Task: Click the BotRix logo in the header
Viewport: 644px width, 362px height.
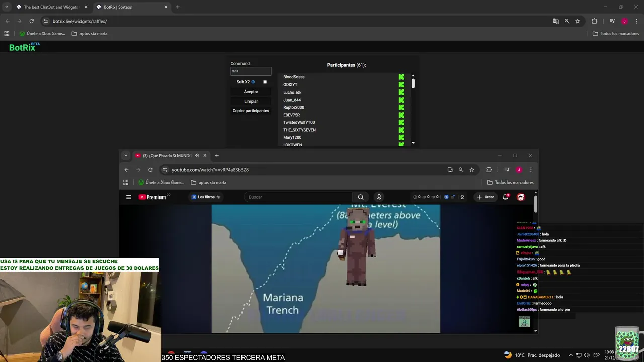Action: click(24, 47)
